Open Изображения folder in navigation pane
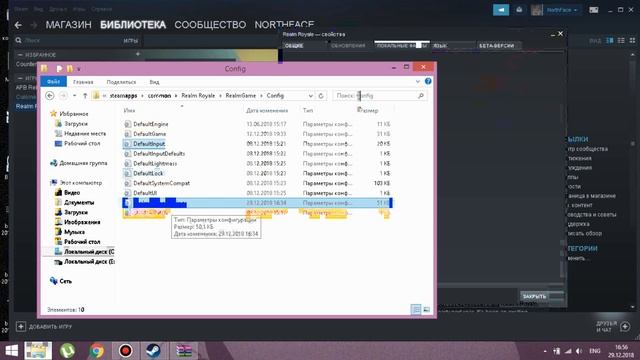Image resolution: width=640 pixels, height=360 pixels. (x=82, y=222)
